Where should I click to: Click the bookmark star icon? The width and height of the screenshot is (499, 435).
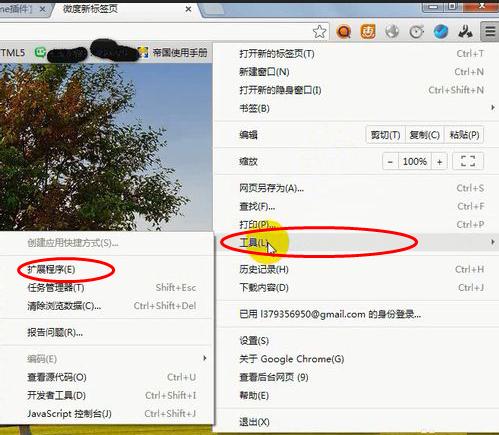point(319,32)
